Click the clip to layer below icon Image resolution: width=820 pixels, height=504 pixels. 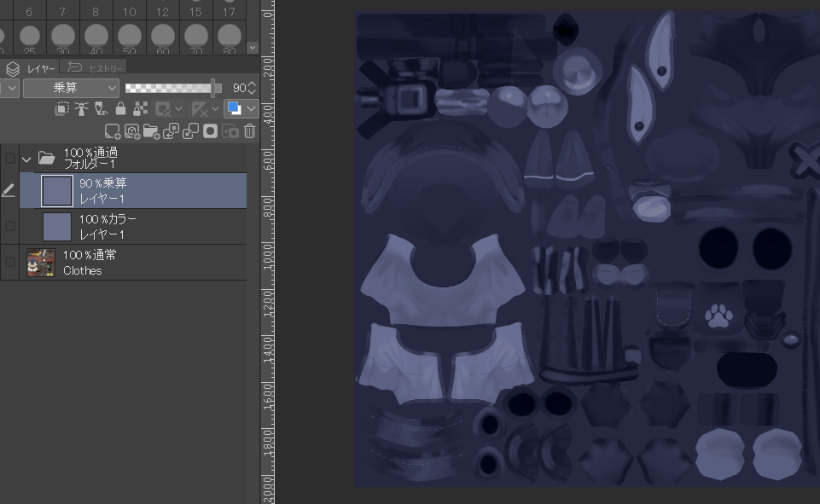[62, 109]
